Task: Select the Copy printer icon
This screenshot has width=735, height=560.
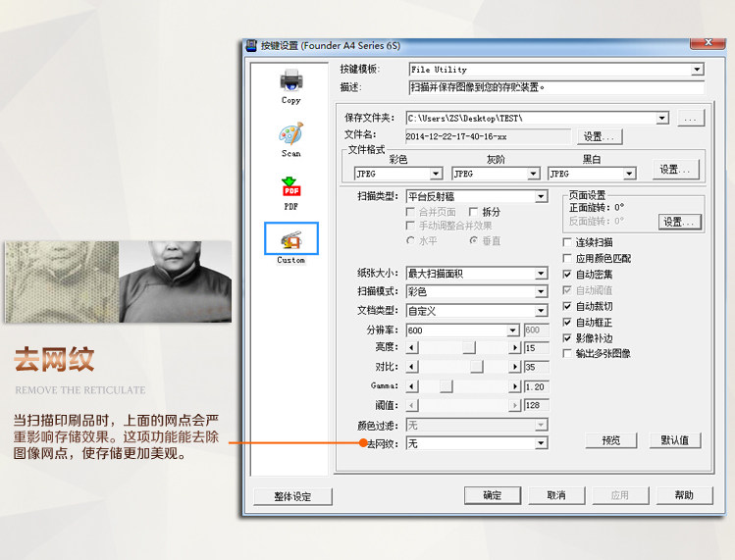Action: [x=291, y=80]
